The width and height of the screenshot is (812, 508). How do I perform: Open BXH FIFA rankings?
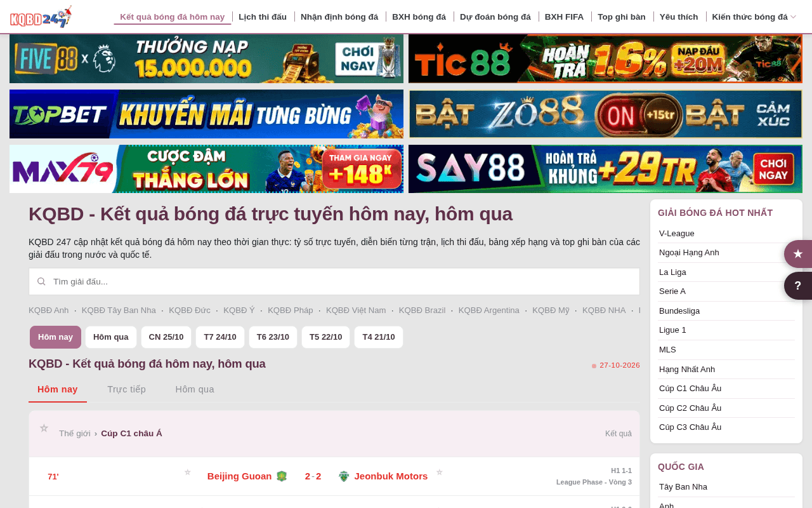[564, 17]
